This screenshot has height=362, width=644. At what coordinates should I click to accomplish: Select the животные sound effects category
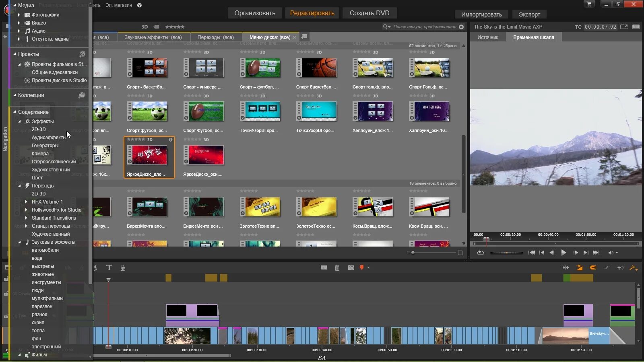pos(43,274)
